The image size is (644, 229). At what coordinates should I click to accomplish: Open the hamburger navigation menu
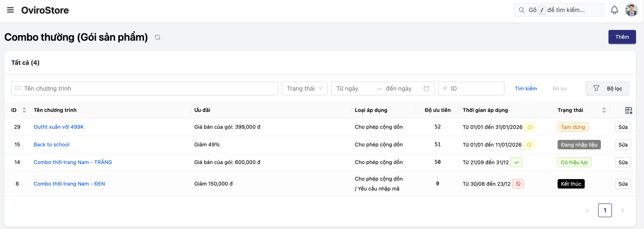(x=10, y=10)
